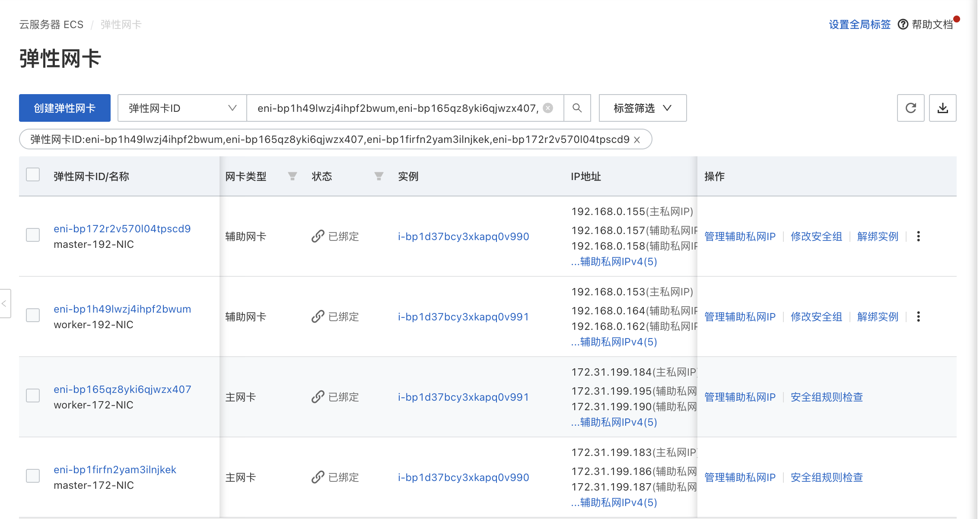Remove the ENI ID filter tag via its X
Viewport: 980px width, 519px height.
(x=636, y=139)
